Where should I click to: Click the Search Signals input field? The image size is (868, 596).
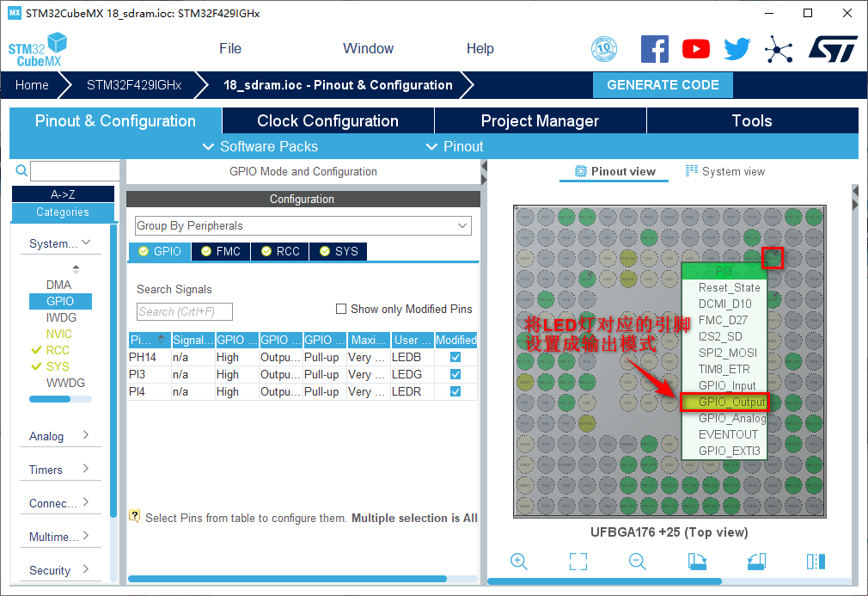point(185,311)
